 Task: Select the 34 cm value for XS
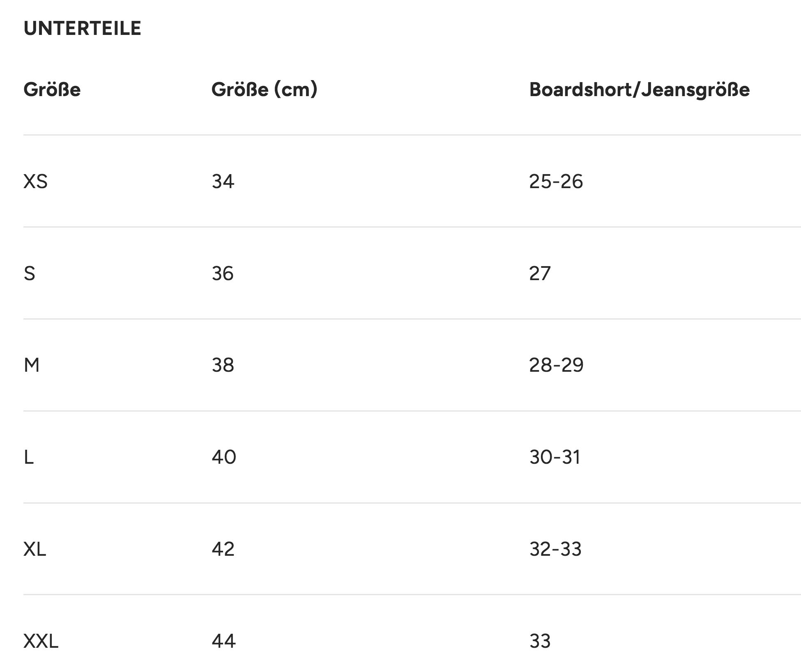[x=223, y=181]
